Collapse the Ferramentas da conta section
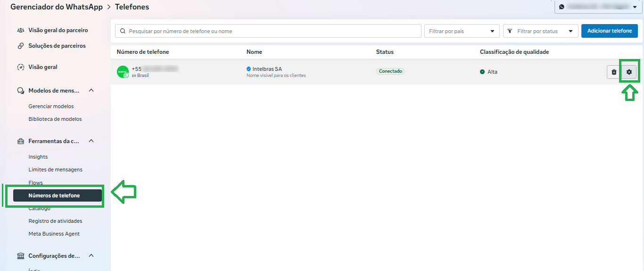The image size is (644, 271). tap(91, 141)
